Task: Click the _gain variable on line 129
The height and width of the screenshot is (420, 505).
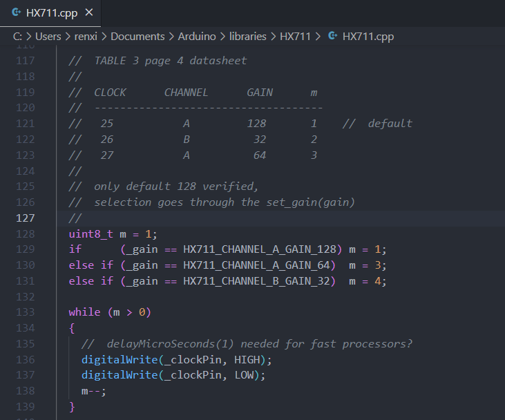Action: point(142,249)
